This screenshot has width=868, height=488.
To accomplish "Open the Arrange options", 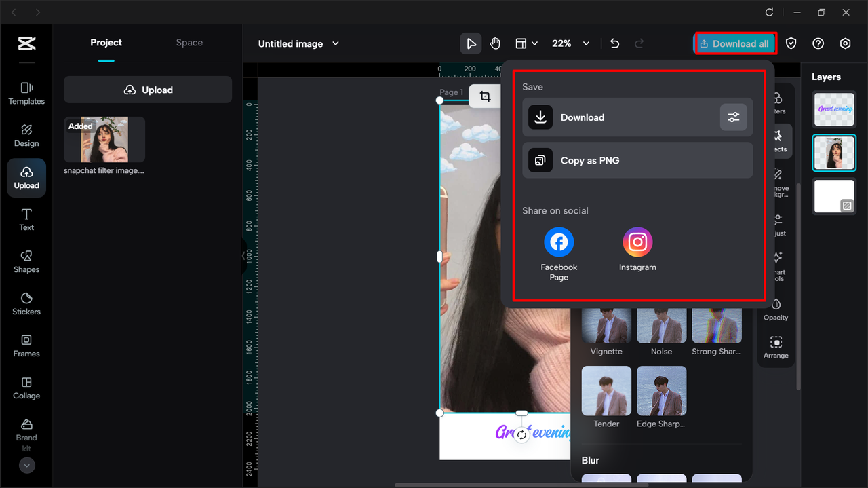I will click(776, 346).
